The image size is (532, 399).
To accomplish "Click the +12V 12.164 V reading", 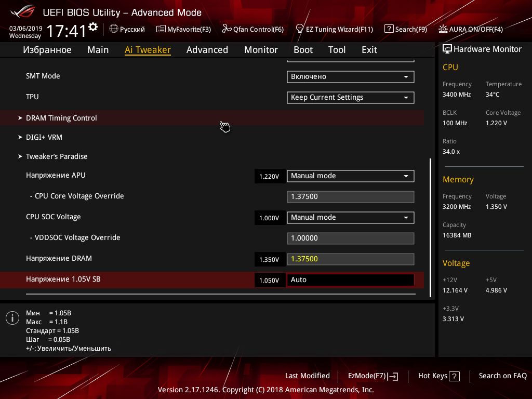I will 455,290.
